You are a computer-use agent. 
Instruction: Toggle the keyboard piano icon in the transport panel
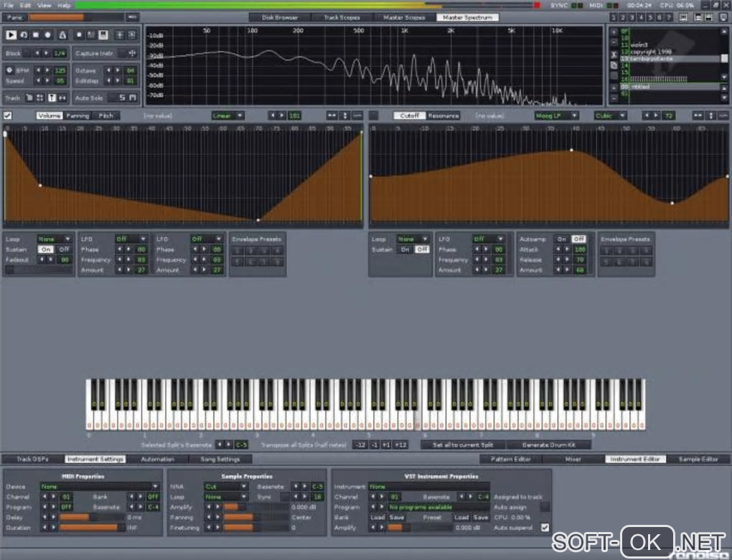pos(103,35)
